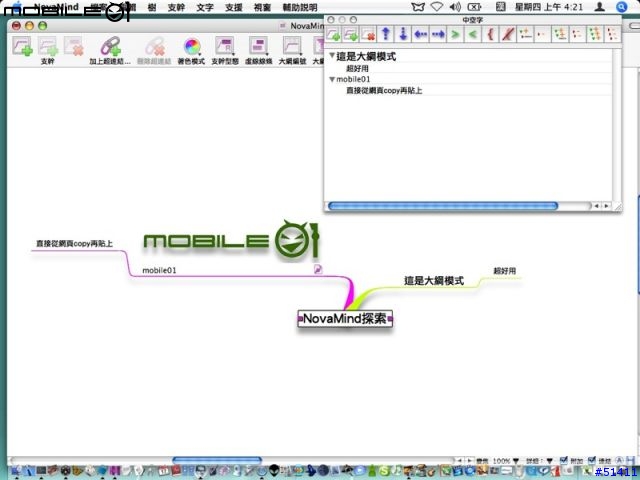Click the horizontal scrollbar in outline panel

443,206
